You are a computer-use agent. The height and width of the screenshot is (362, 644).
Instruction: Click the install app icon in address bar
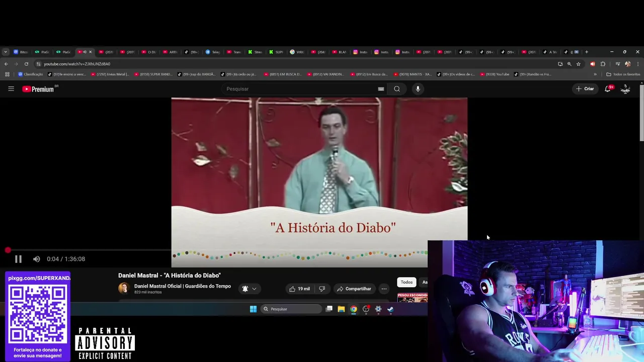pos(560,64)
